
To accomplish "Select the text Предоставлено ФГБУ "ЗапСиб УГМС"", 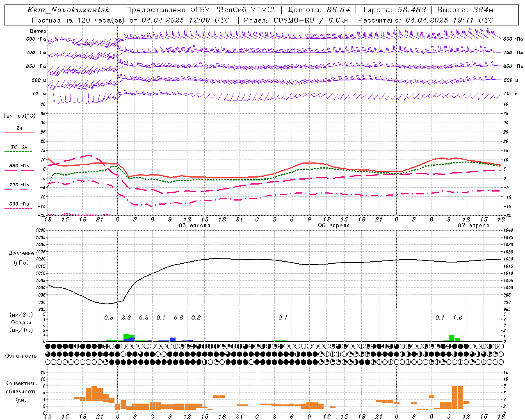I will click(x=201, y=10).
